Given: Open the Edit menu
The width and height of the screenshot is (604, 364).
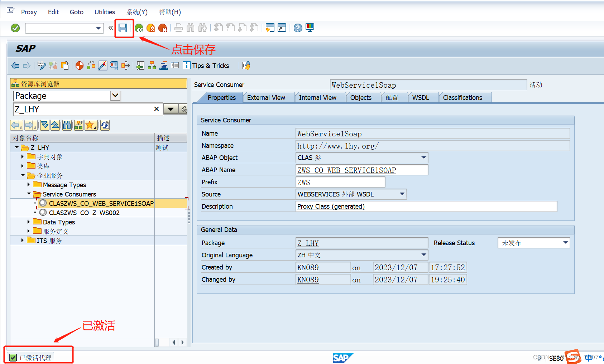Looking at the screenshot, I should 53,12.
